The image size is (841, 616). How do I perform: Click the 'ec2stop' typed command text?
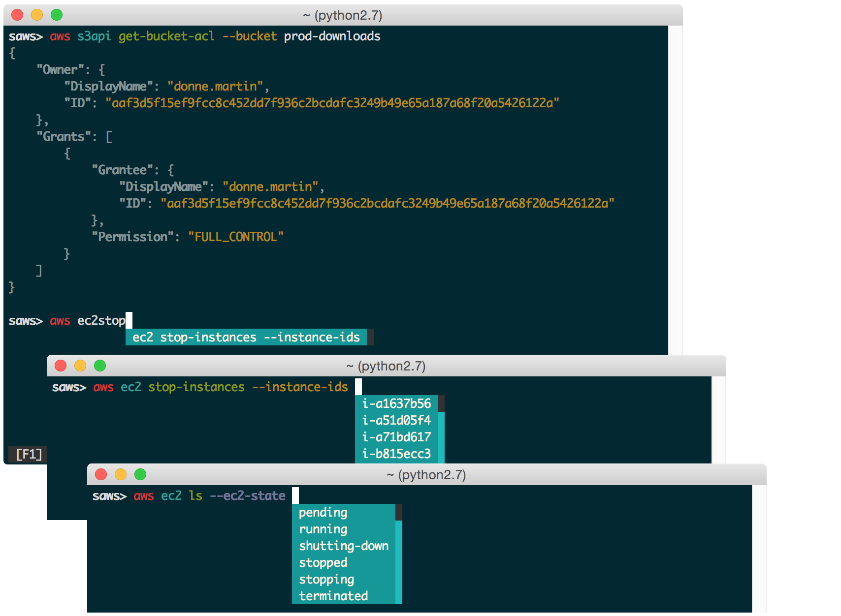click(101, 321)
